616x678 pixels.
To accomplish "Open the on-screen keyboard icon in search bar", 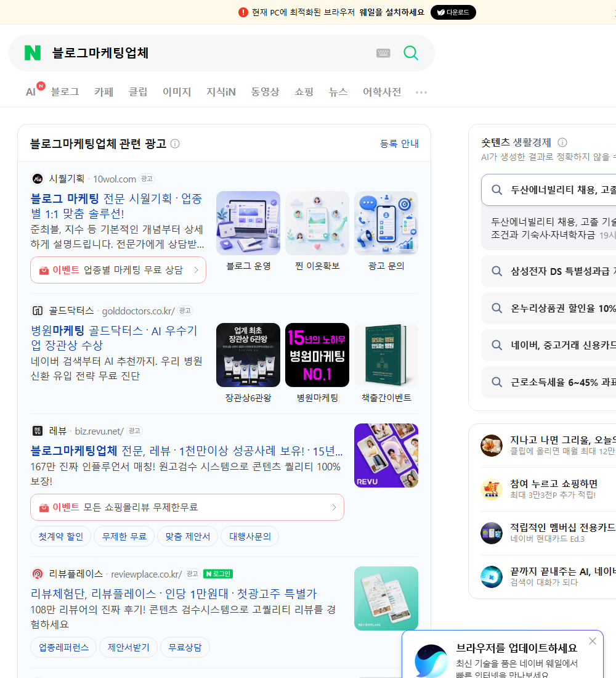I will [x=383, y=53].
